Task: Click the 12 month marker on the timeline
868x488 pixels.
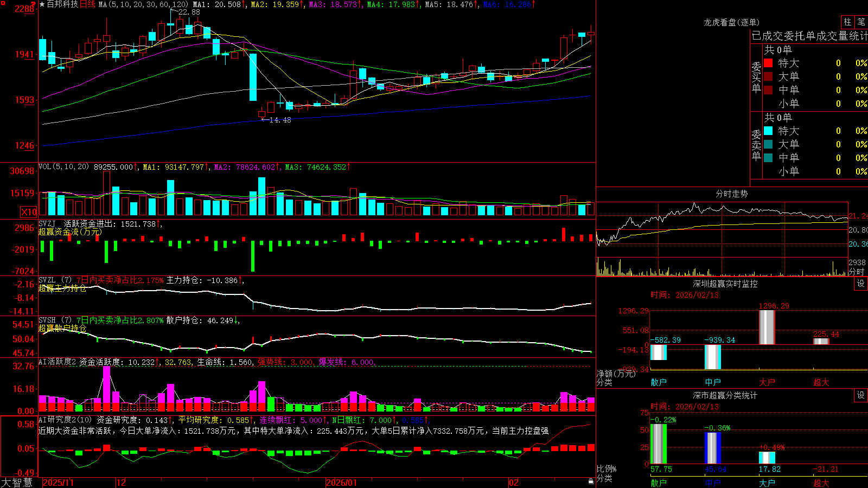Action: point(122,483)
